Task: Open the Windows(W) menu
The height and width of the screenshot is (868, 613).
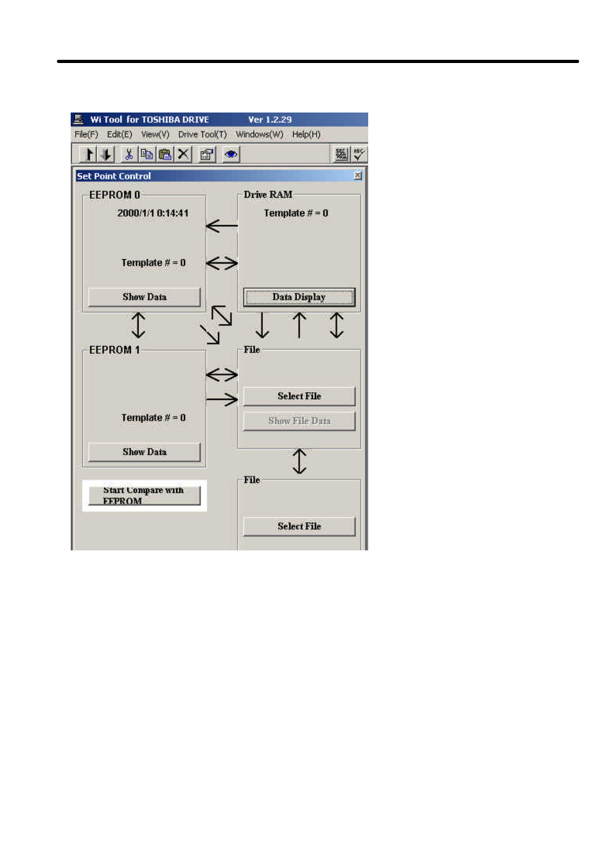Action: pos(260,134)
